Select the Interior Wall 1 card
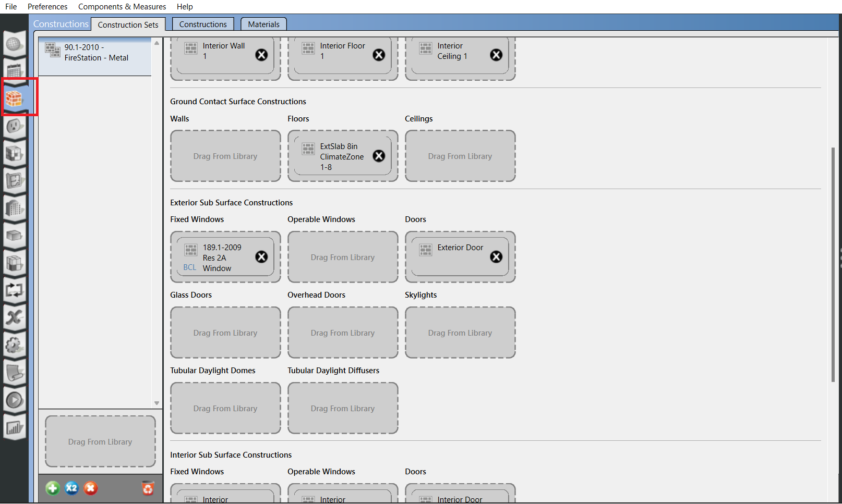 click(x=225, y=55)
